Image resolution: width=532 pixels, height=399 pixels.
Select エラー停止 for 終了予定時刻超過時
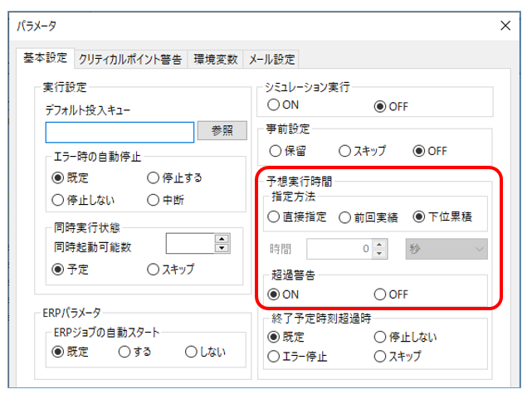(274, 357)
